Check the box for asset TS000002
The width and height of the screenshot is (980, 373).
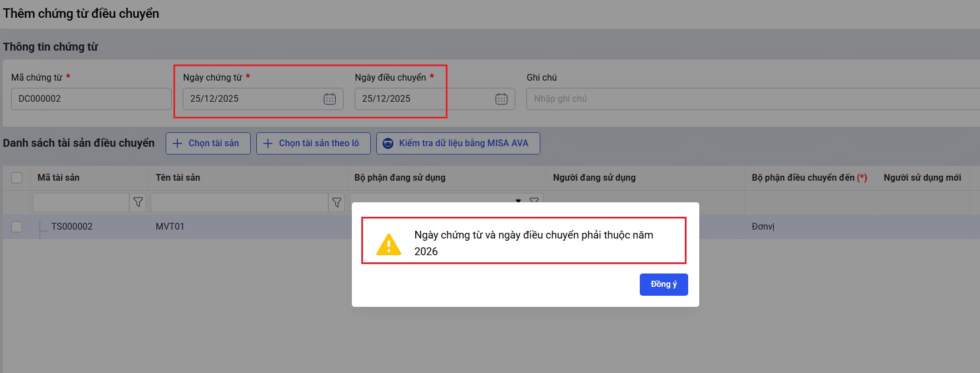pyautogui.click(x=17, y=227)
